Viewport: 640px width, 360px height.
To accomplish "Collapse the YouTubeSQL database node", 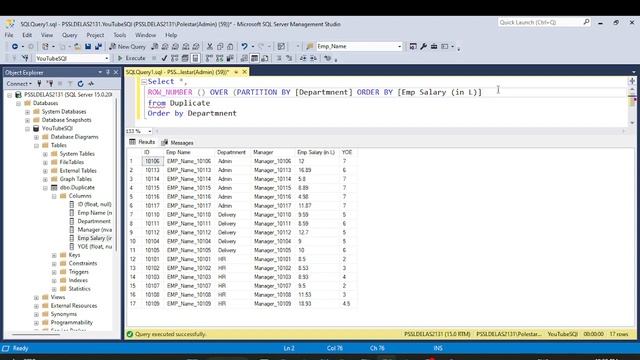I will 27,129.
